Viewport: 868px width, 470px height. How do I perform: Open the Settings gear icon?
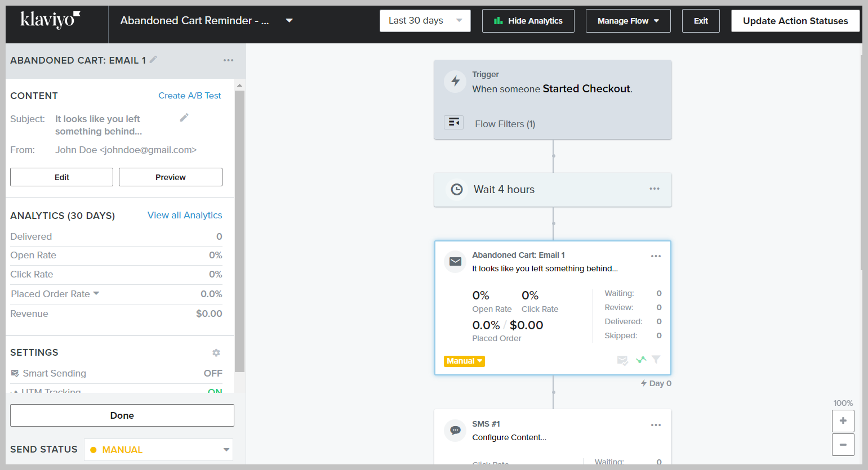(216, 352)
